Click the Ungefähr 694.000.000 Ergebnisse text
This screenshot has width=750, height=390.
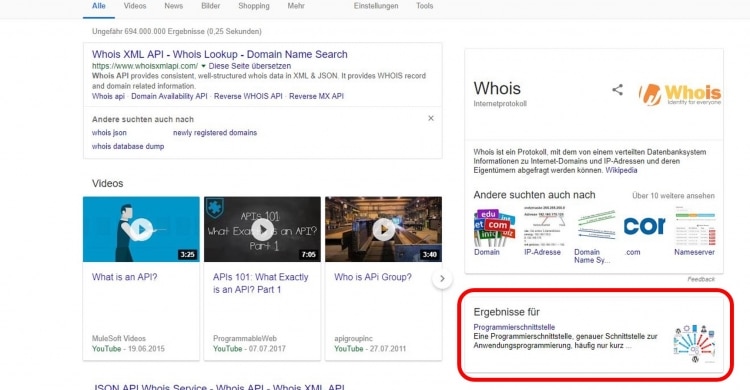(x=176, y=32)
